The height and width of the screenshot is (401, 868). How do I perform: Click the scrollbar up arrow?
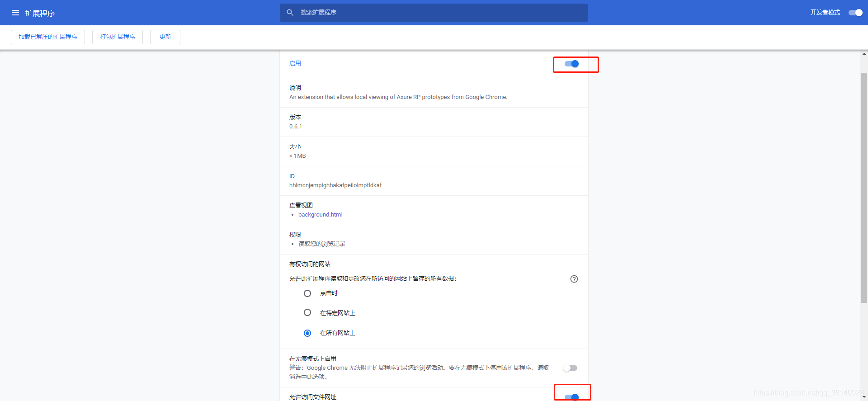(864, 54)
